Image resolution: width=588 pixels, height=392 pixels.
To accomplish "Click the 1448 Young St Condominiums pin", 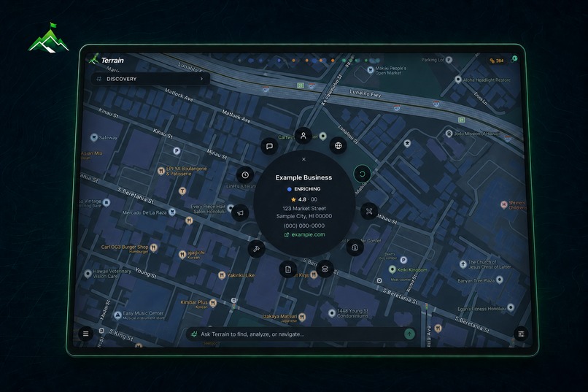I will click(x=332, y=313).
